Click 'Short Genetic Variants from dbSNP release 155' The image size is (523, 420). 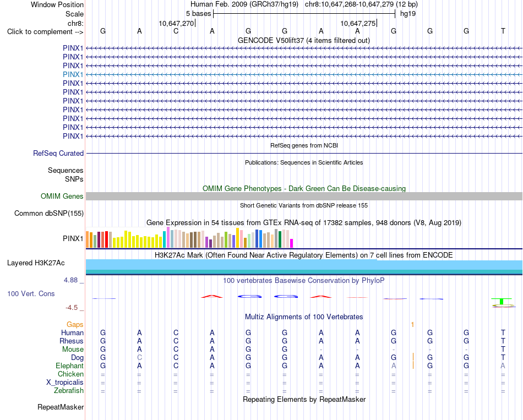pyautogui.click(x=304, y=205)
